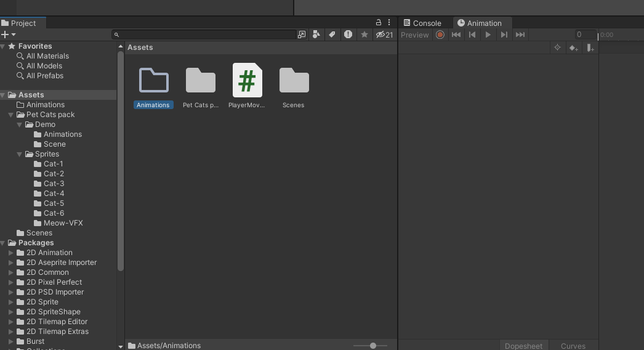Collapse the Pet Cats pack folder tree
The height and width of the screenshot is (350, 644).
(x=11, y=115)
